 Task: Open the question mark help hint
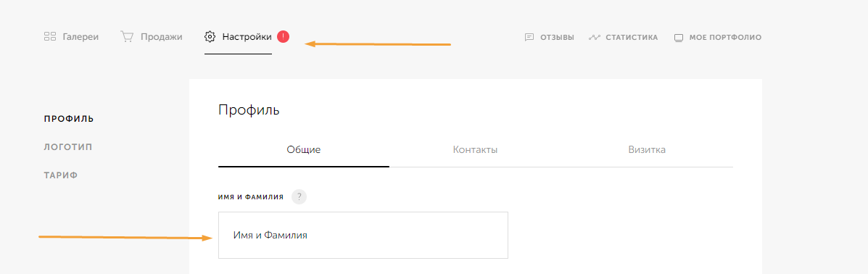[299, 196]
